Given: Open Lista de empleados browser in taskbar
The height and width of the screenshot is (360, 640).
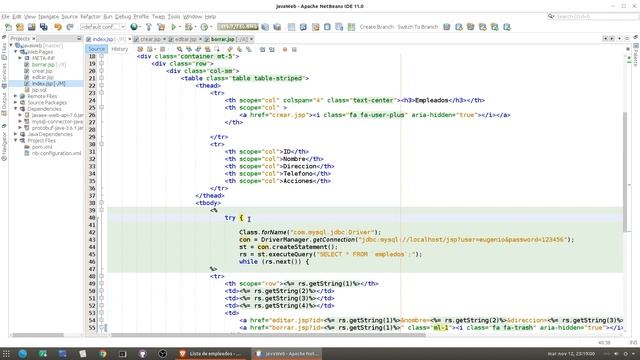Looking at the screenshot, I should pos(211,353).
